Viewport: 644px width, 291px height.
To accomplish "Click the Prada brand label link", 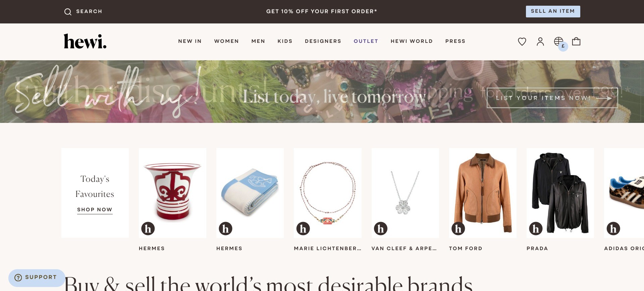I will pos(537,248).
